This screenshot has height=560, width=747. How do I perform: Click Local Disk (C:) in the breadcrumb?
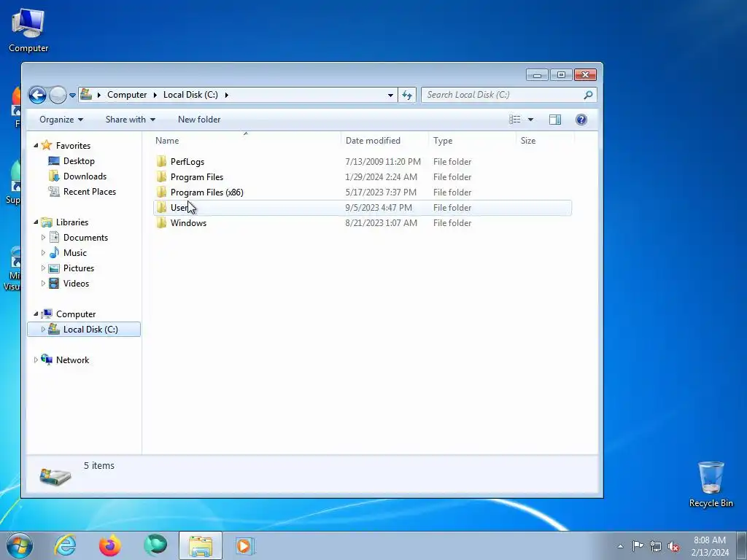coord(190,95)
